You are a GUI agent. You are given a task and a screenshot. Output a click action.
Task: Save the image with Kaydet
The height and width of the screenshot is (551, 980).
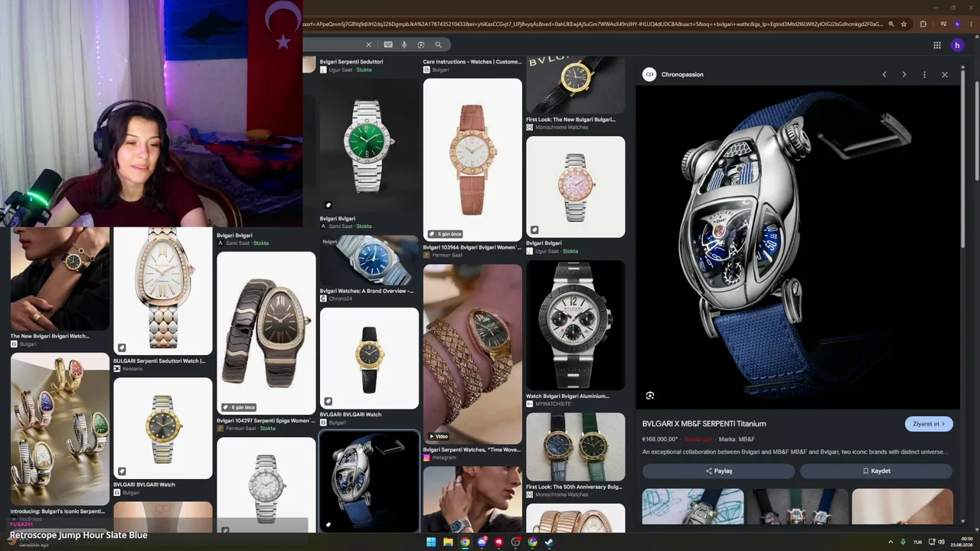(x=876, y=471)
